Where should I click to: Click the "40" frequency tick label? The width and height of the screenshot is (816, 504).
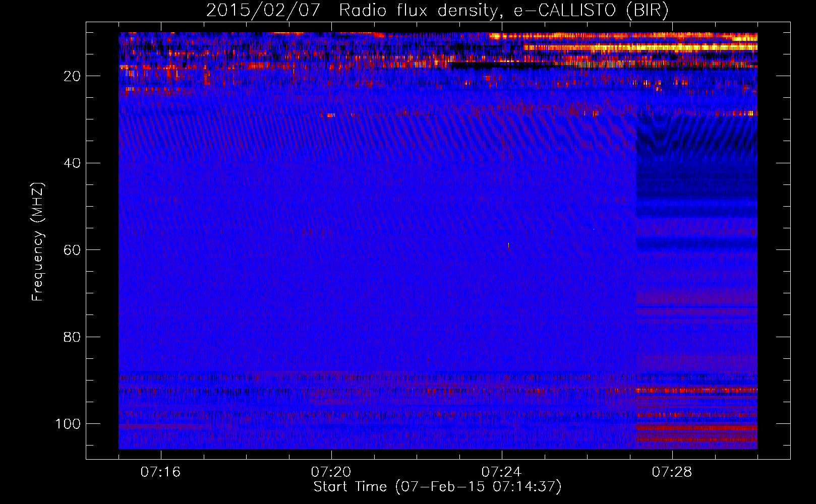[72, 163]
